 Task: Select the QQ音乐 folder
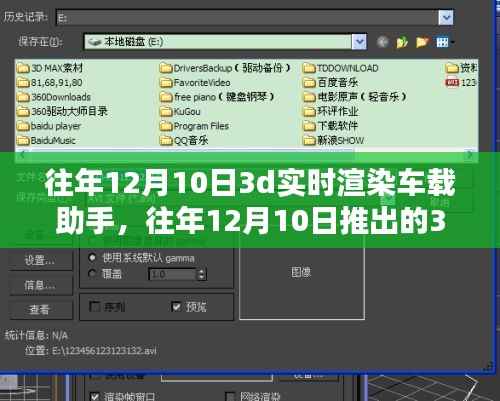point(184,140)
